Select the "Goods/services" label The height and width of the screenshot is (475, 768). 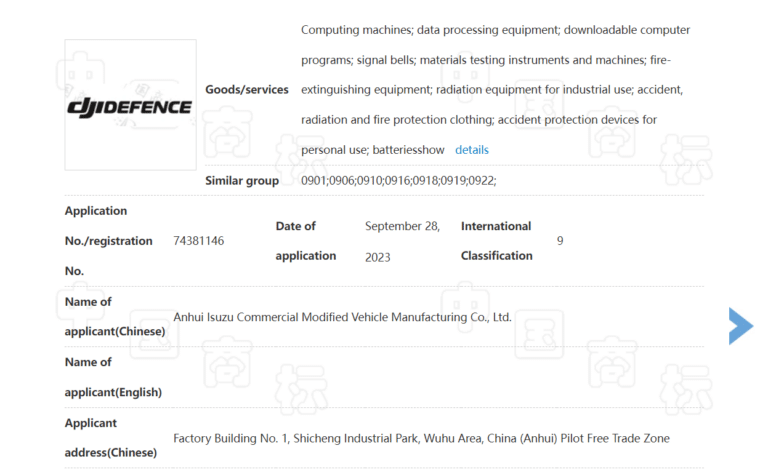pyautogui.click(x=247, y=90)
